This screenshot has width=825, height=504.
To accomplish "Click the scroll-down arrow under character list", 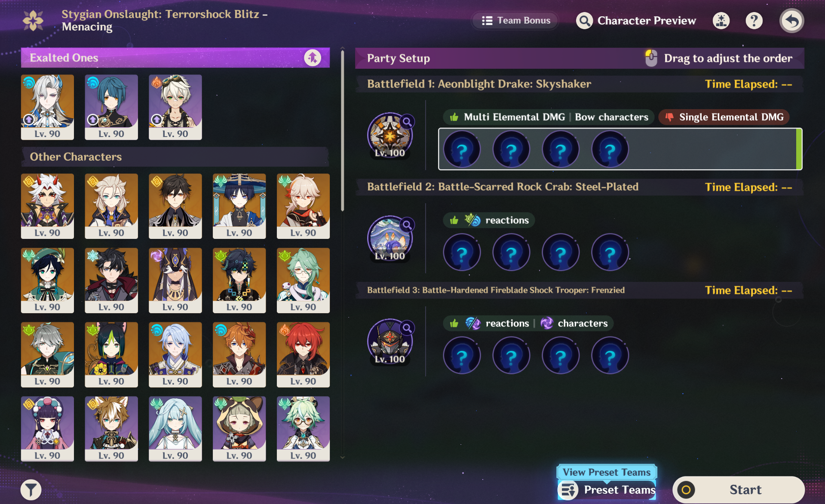I will (342, 458).
